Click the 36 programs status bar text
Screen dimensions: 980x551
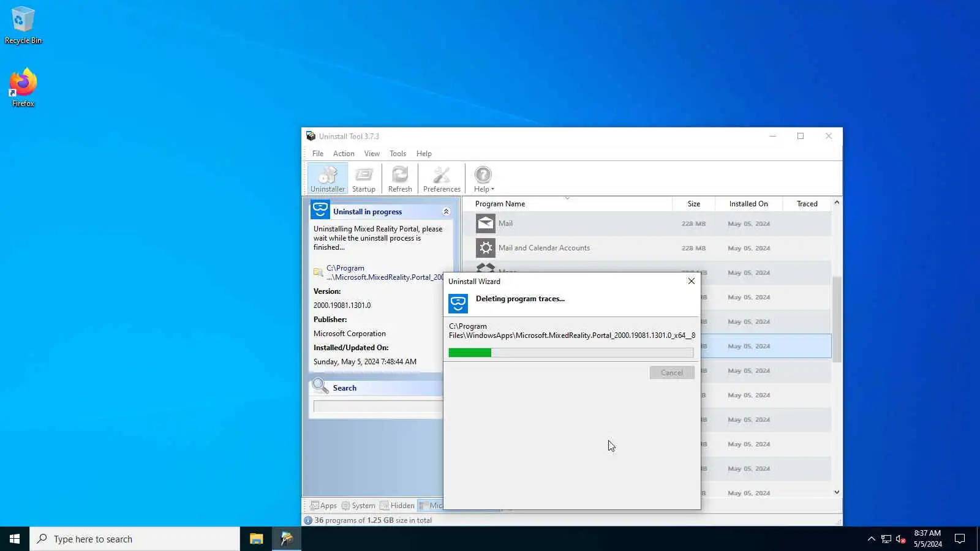point(373,520)
